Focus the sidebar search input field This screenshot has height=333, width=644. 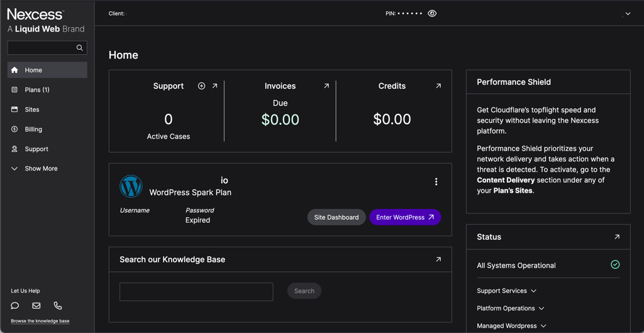(x=47, y=48)
